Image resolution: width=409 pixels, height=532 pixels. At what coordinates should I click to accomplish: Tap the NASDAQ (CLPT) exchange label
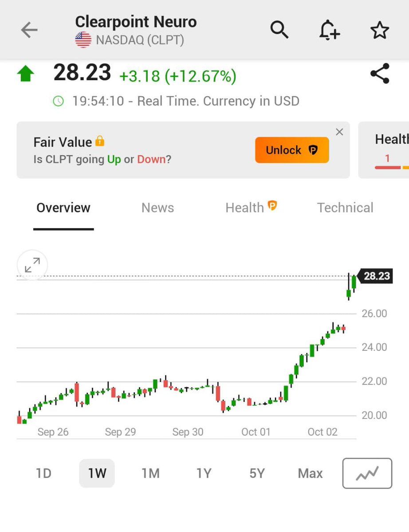click(x=140, y=40)
